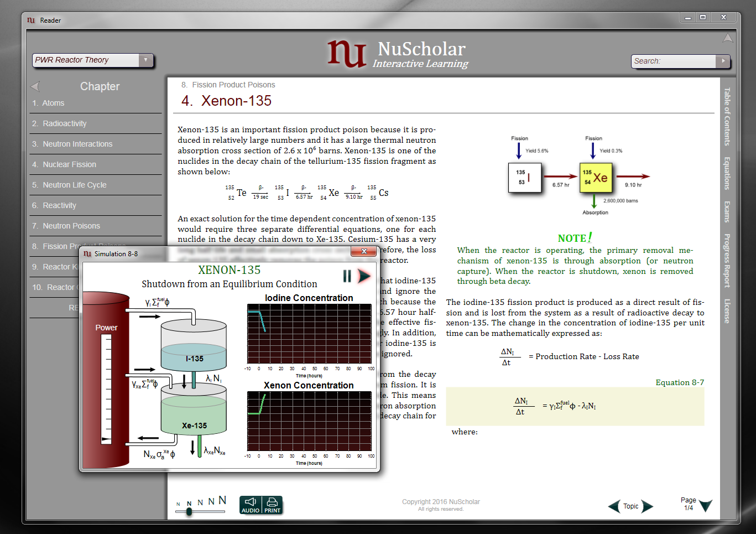Open the Table of Contents side tab

(727, 117)
